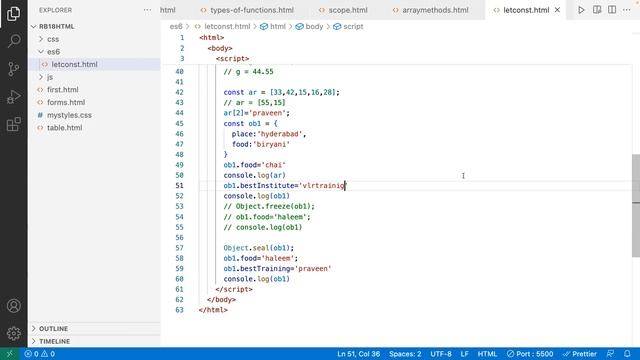Click the Prettier status bar item
This screenshot has width=640, height=360.
point(580,354)
